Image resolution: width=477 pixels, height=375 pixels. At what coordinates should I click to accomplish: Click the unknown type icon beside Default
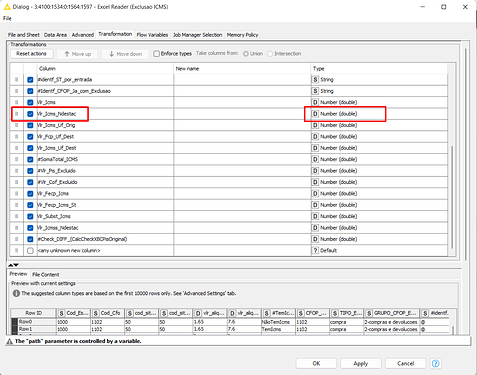click(x=315, y=250)
